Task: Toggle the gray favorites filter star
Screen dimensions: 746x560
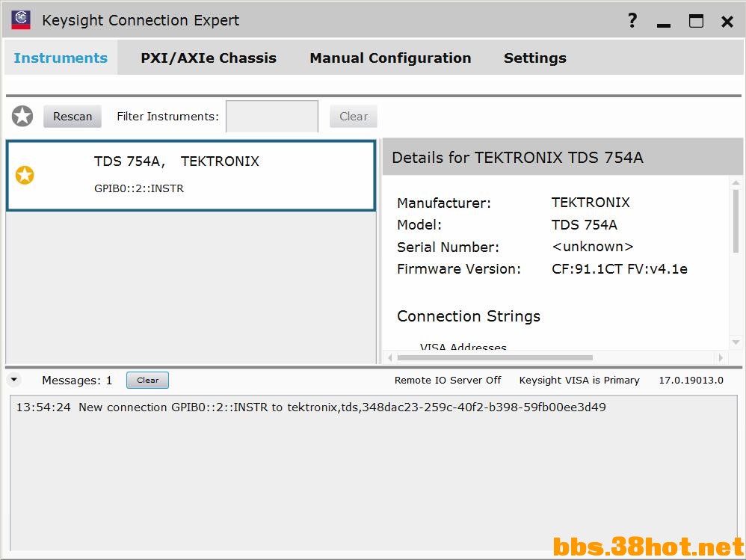Action: [x=22, y=116]
